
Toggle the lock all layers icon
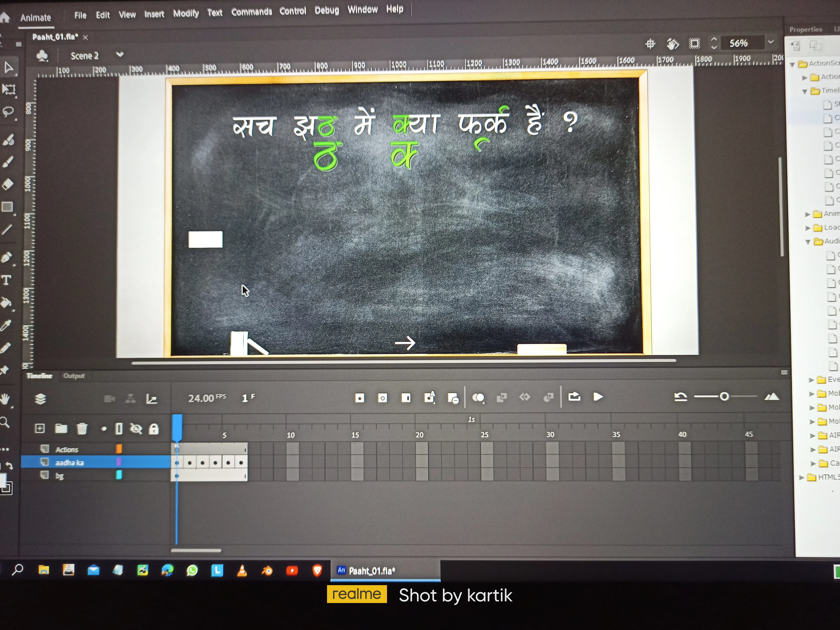pos(153,429)
